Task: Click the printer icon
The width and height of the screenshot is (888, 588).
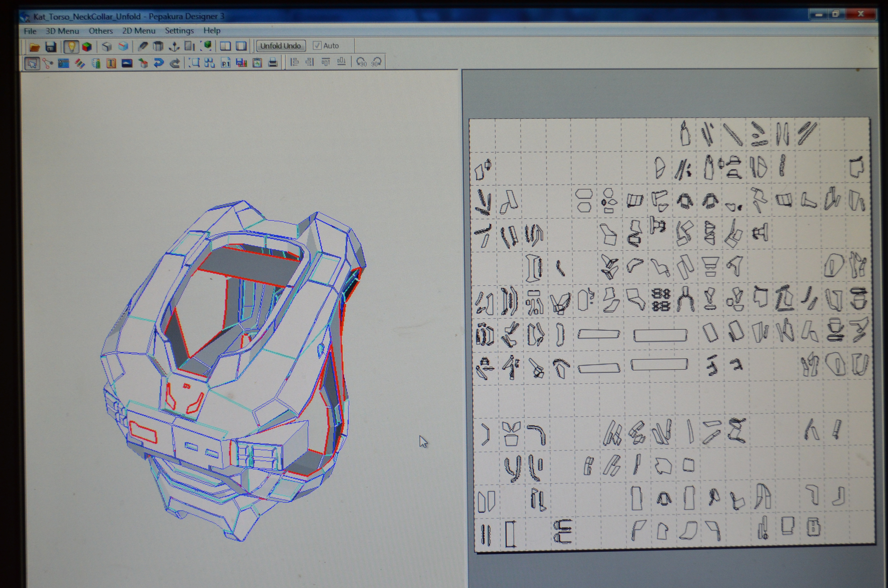Action: (x=273, y=63)
